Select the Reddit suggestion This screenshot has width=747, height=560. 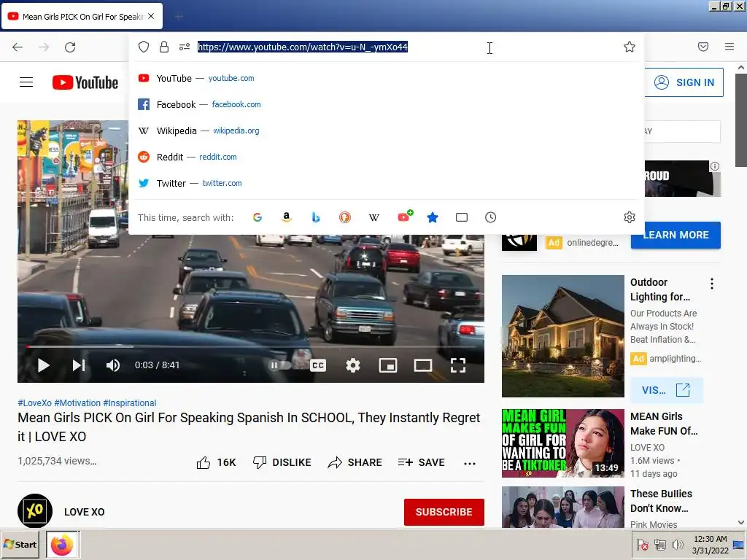pyautogui.click(x=386, y=157)
